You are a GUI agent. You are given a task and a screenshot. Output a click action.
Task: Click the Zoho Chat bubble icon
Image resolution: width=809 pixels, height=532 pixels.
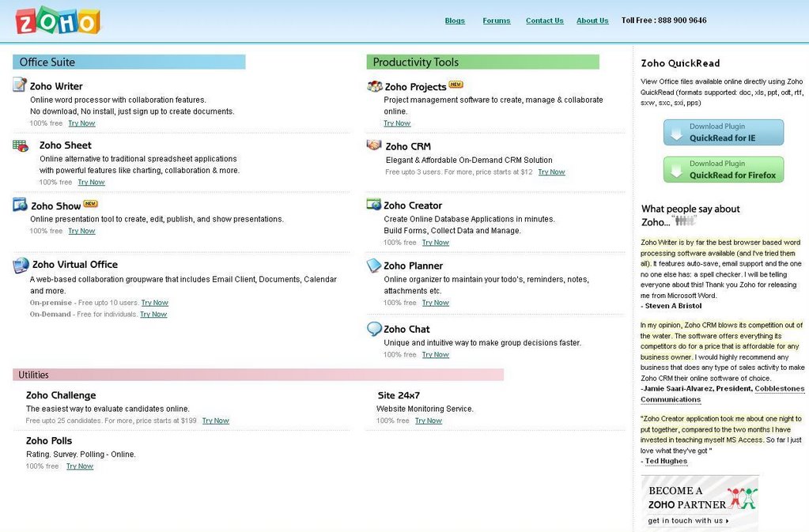[374, 328]
